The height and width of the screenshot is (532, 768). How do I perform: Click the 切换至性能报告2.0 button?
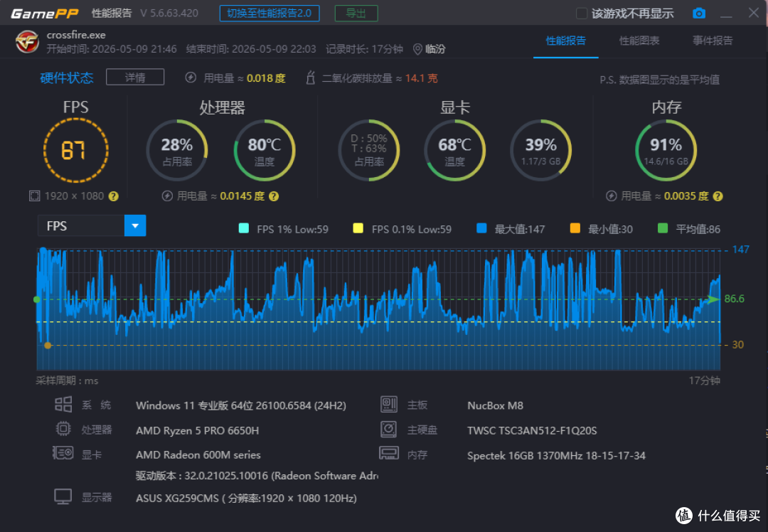[270, 14]
